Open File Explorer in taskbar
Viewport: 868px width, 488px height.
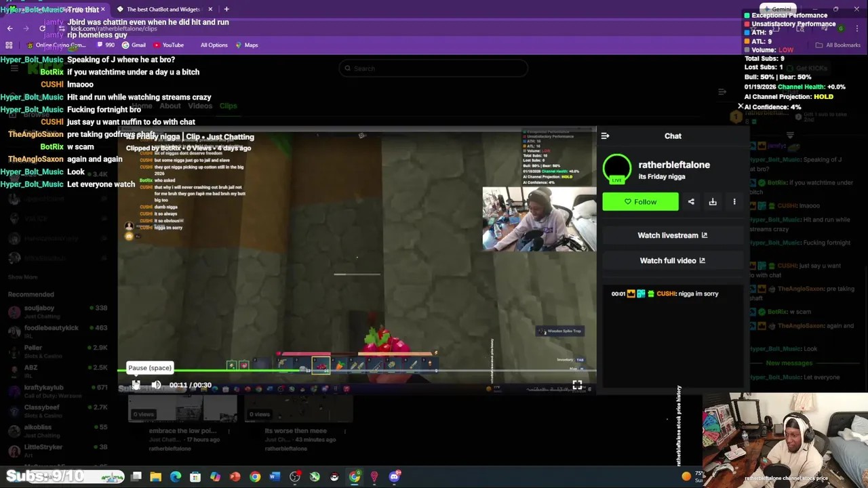click(x=156, y=476)
